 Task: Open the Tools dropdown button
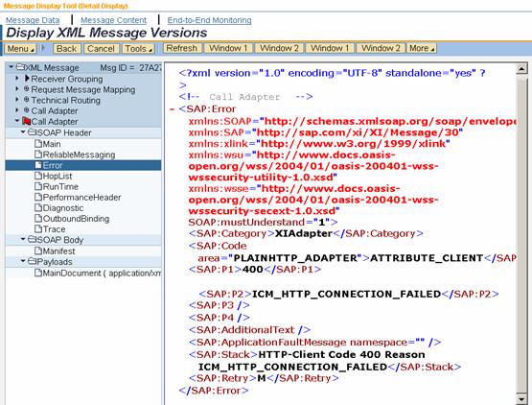[x=138, y=49]
